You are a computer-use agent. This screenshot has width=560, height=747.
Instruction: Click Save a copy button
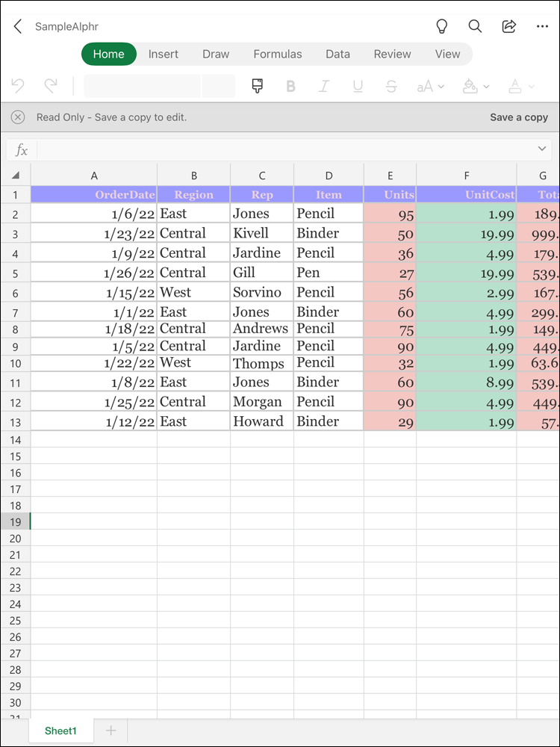(x=519, y=117)
